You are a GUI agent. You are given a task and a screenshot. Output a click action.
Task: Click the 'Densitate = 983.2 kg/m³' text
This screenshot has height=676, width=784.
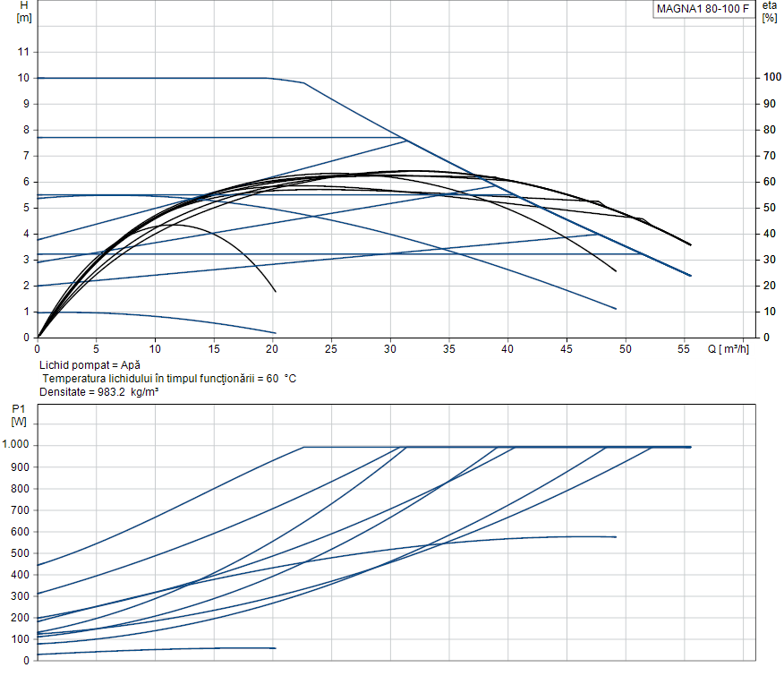(x=99, y=392)
